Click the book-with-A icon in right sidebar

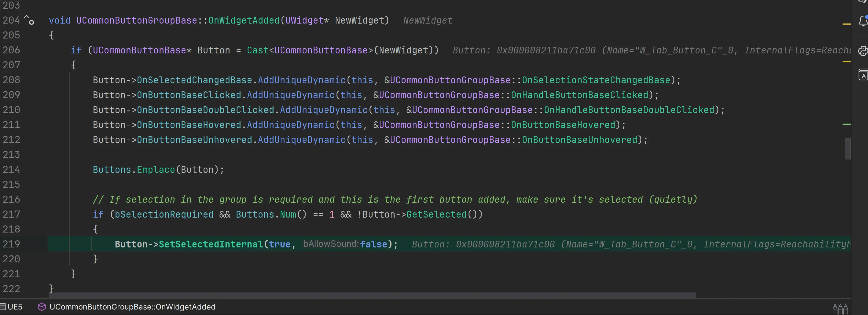click(863, 74)
